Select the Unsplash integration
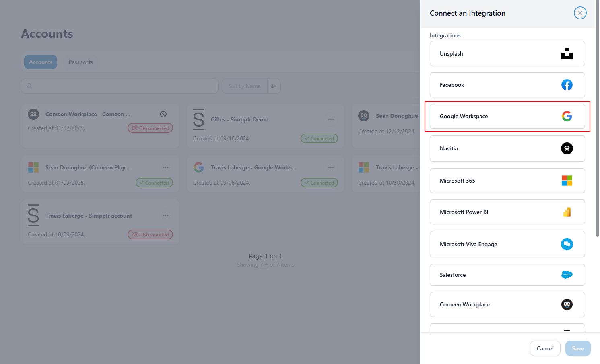Viewport: 600px width, 364px height. tap(507, 53)
